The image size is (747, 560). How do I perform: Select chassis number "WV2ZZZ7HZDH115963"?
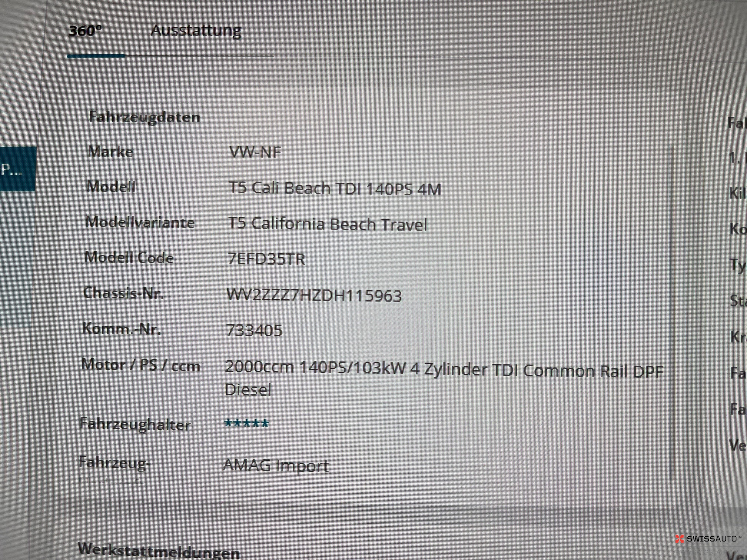click(x=314, y=295)
